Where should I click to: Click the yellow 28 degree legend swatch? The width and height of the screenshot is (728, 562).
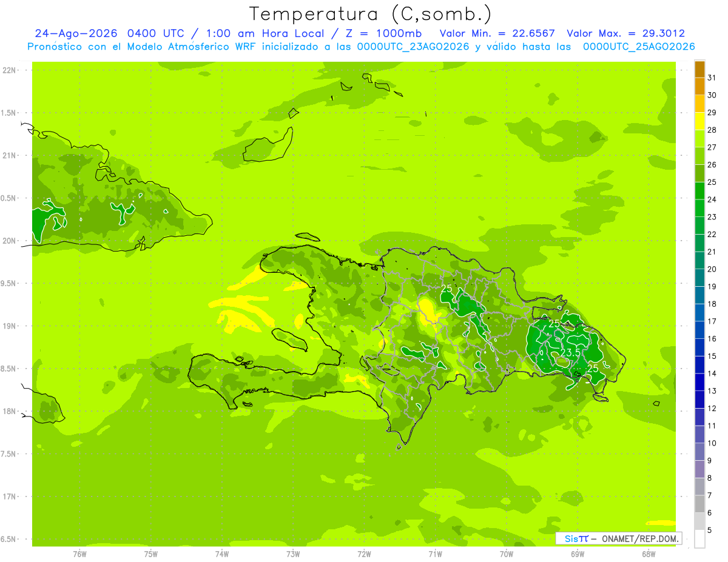[699, 121]
